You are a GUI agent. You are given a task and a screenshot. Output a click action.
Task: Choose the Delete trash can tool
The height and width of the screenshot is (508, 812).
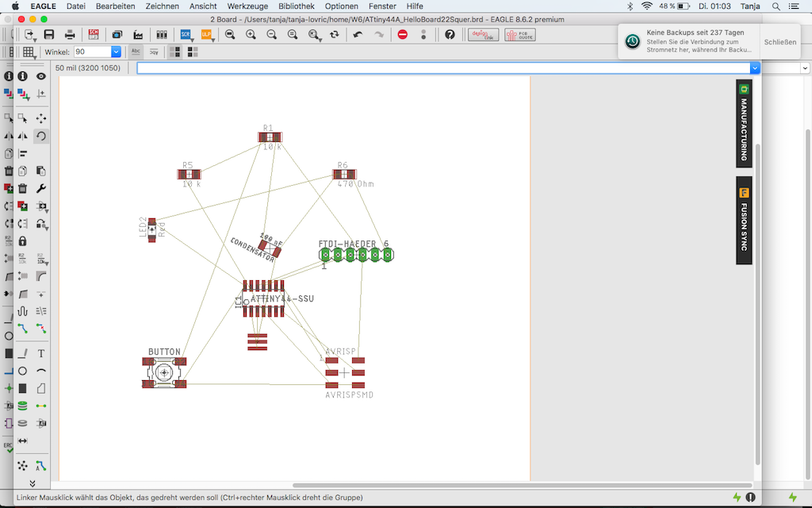(x=23, y=189)
